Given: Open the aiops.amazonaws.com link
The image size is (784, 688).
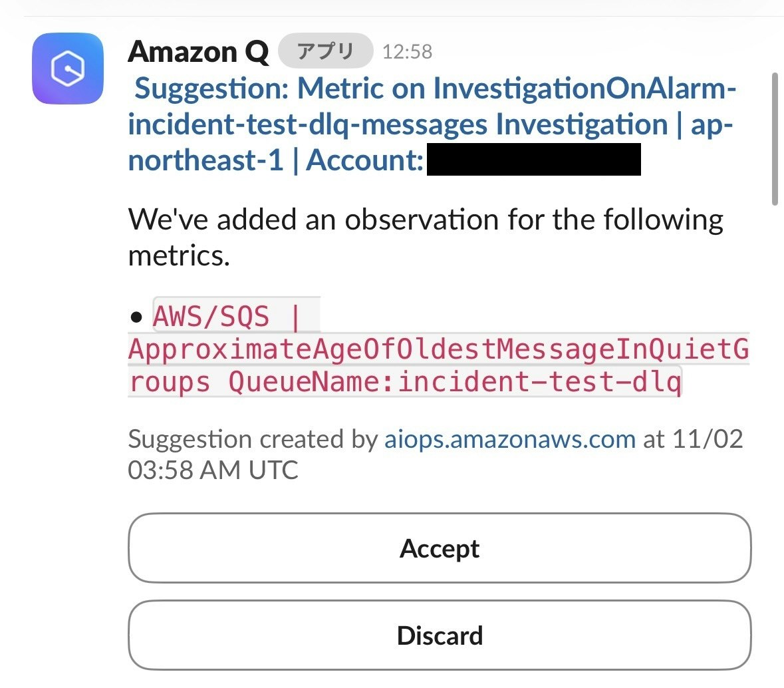Looking at the screenshot, I should 509,439.
